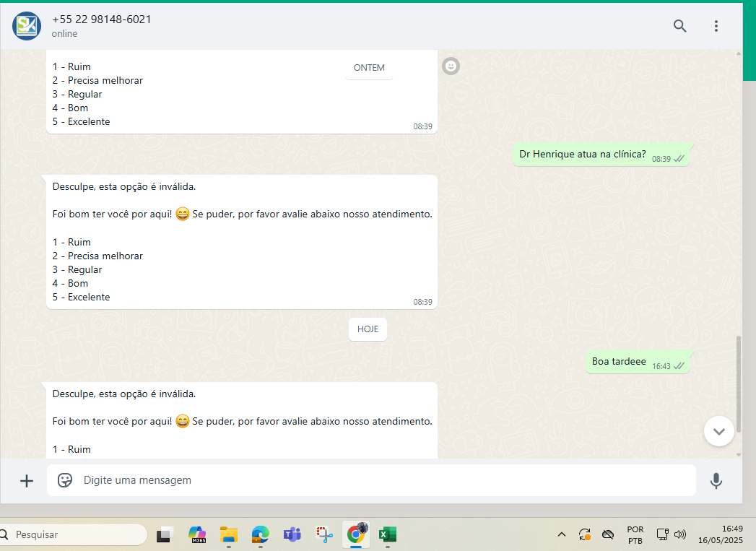756x551 pixels.
Task: Click the online status text
Action: click(64, 34)
